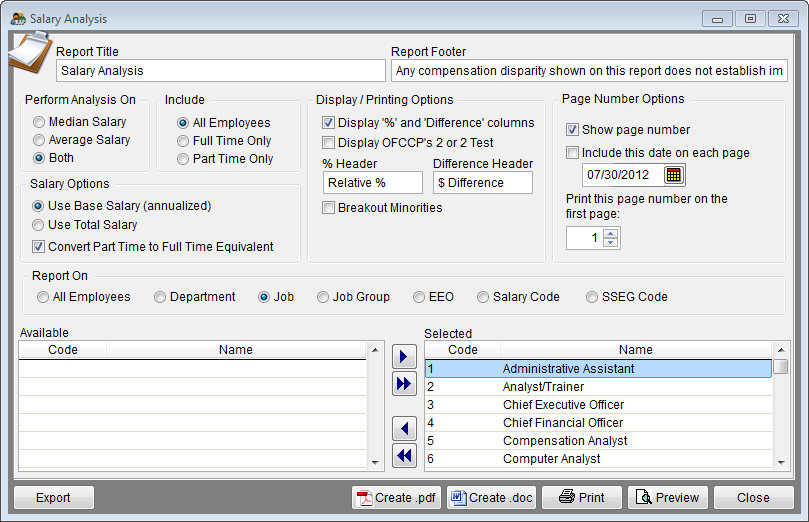Select Use Base Salary (annualized)
The image size is (809, 522).
pyautogui.click(x=38, y=206)
